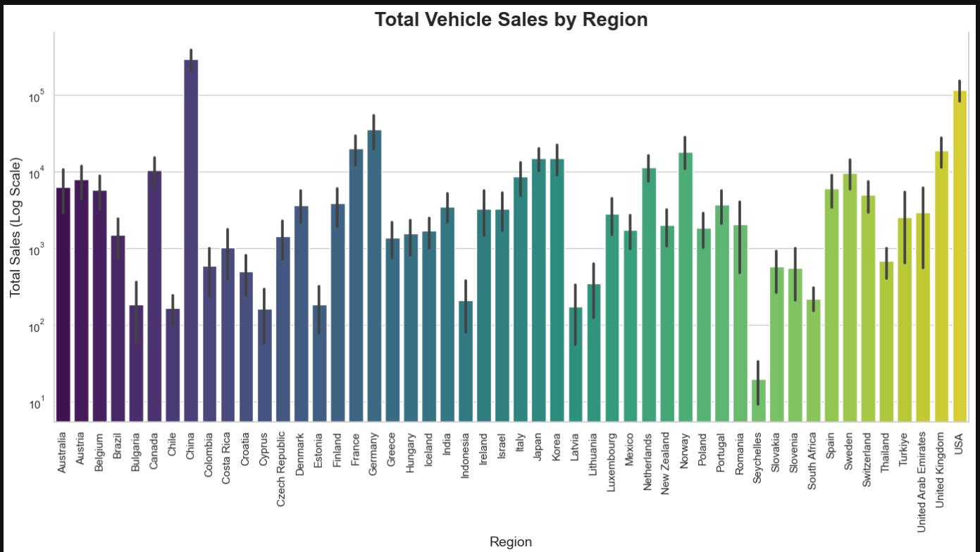Click the 'Slovakia' axis label

click(776, 452)
